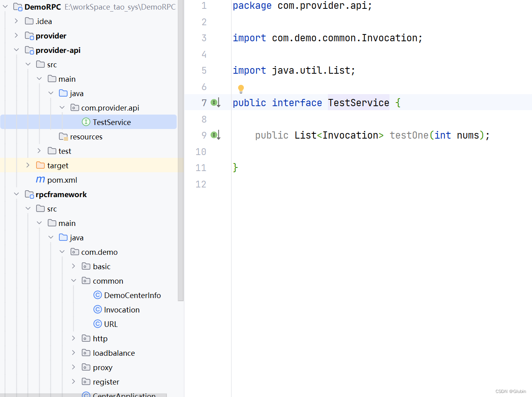Click line number 12 in the gutter
This screenshot has height=397, width=532.
[x=201, y=184]
